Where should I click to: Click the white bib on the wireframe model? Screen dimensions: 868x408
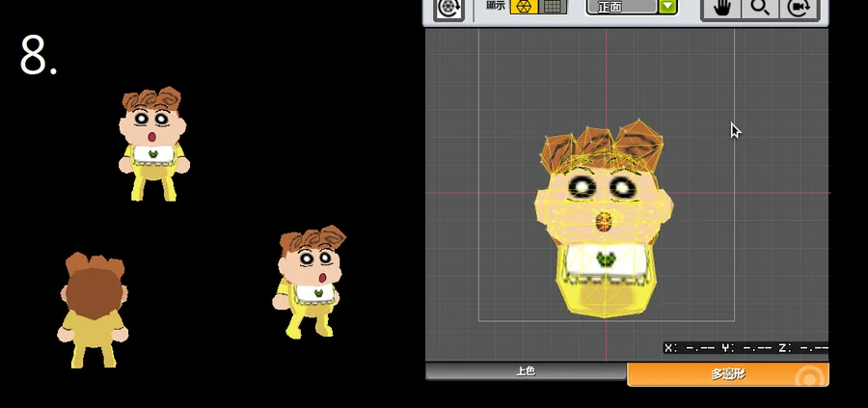tap(605, 259)
